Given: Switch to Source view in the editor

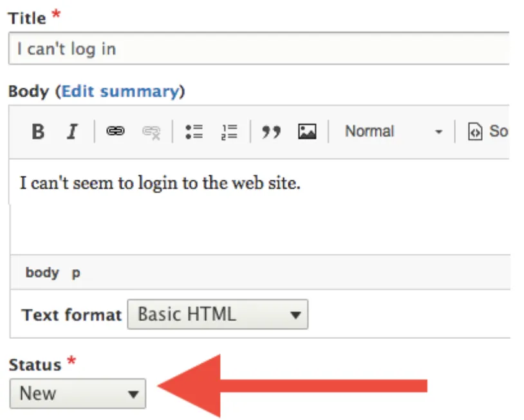Looking at the screenshot, I should coord(488,131).
